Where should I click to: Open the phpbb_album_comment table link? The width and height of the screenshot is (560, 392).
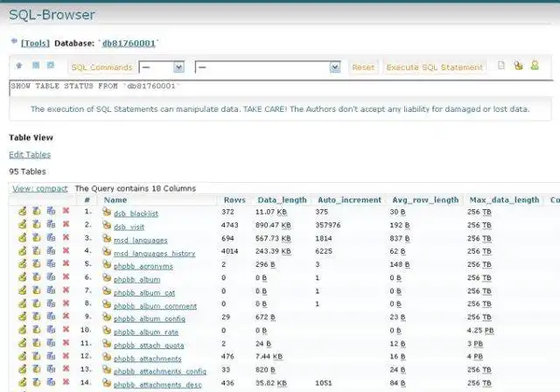155,306
